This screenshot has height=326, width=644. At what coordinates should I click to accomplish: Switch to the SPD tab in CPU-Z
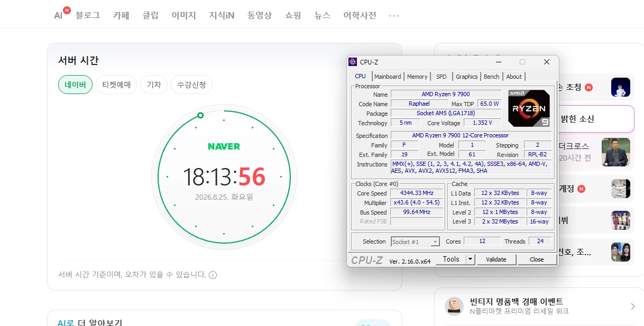click(x=441, y=77)
